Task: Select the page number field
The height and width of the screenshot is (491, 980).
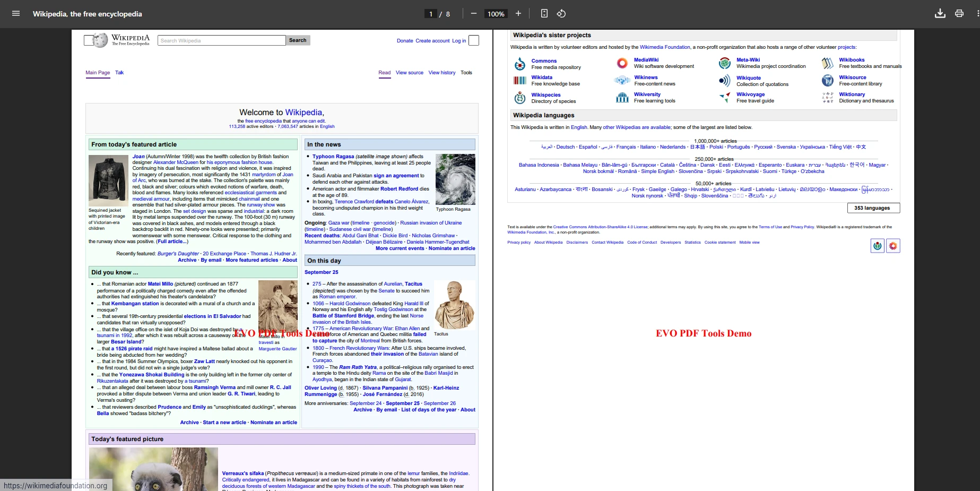Action: click(x=431, y=14)
